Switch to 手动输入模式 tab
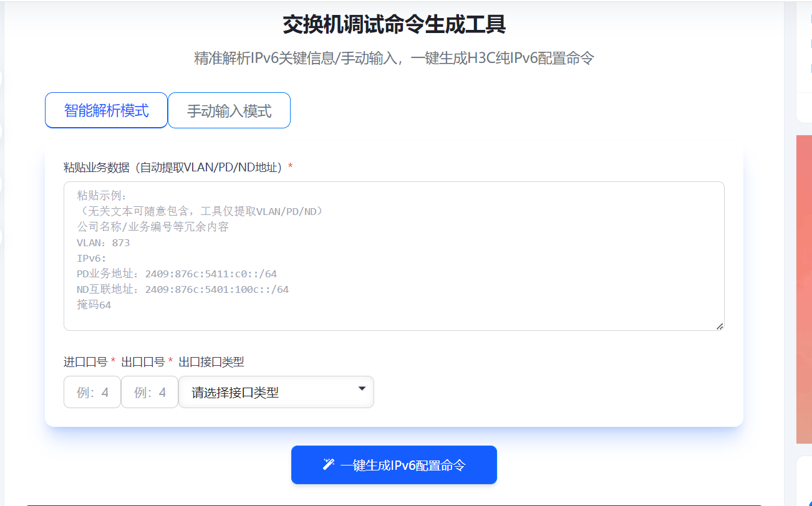The height and width of the screenshot is (506, 812). [x=229, y=110]
